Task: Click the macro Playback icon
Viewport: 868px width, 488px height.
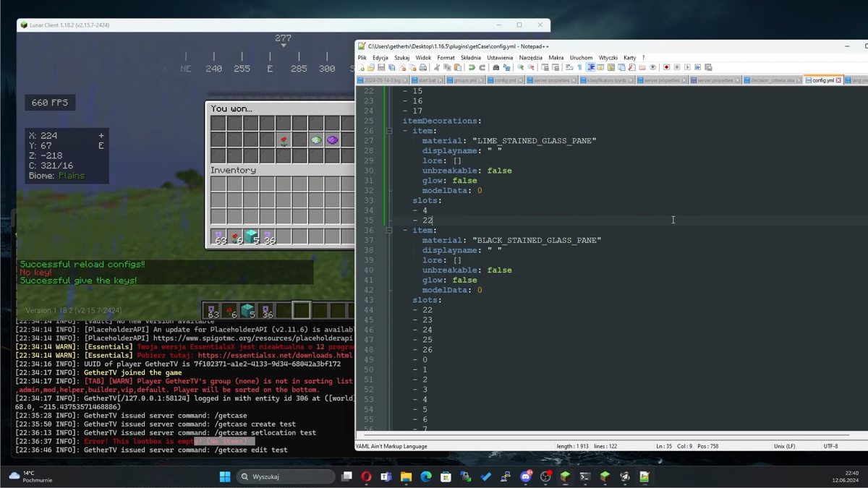Action: (x=687, y=67)
